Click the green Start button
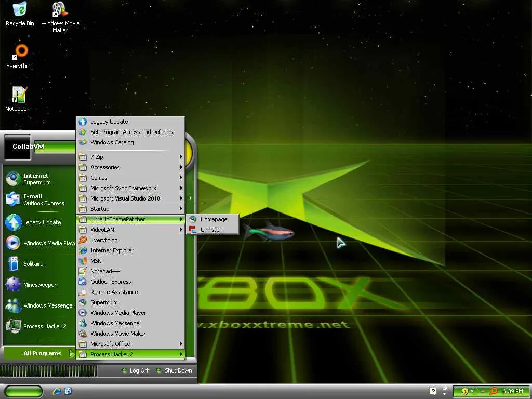532x399 pixels. pos(23,392)
